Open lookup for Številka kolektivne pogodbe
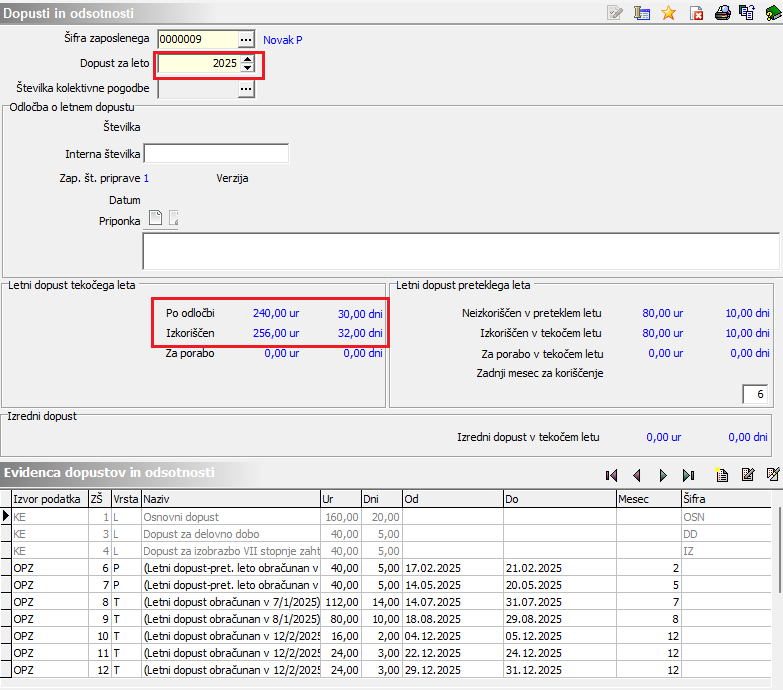 click(247, 89)
